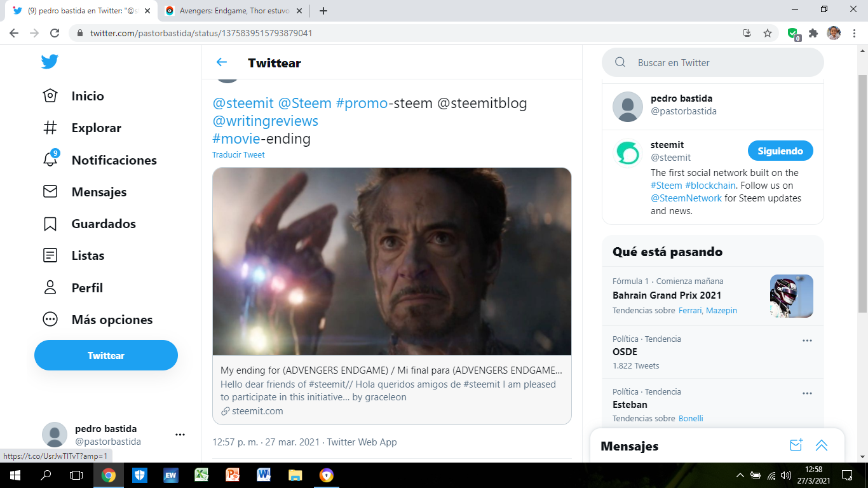Click Traducir Tweet link
This screenshot has height=488, width=868.
[x=238, y=155]
